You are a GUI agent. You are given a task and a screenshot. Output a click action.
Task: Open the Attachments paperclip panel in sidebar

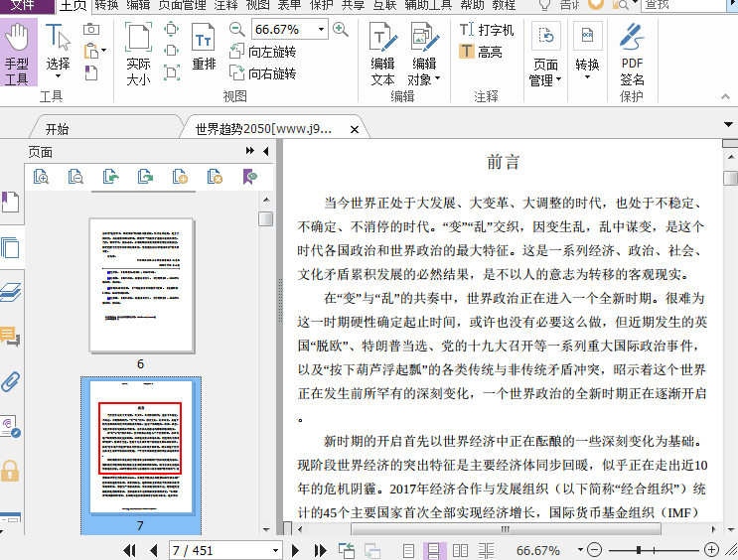[11, 381]
